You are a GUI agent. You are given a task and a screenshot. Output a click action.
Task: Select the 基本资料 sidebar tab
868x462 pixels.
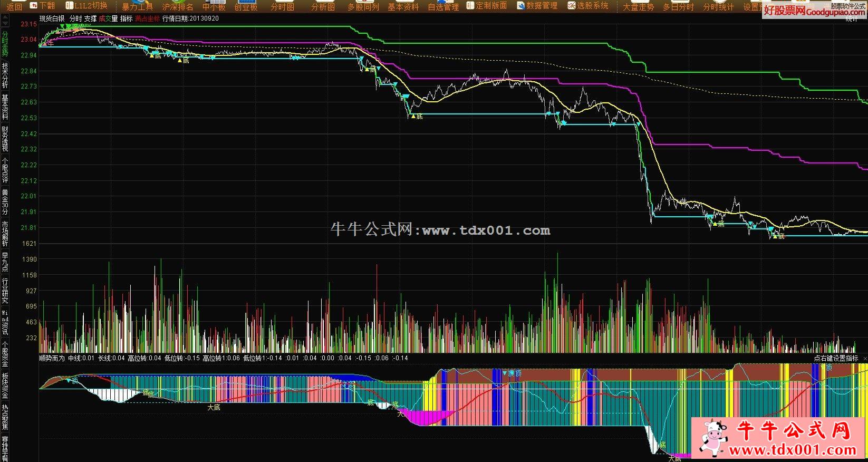[x=5, y=107]
